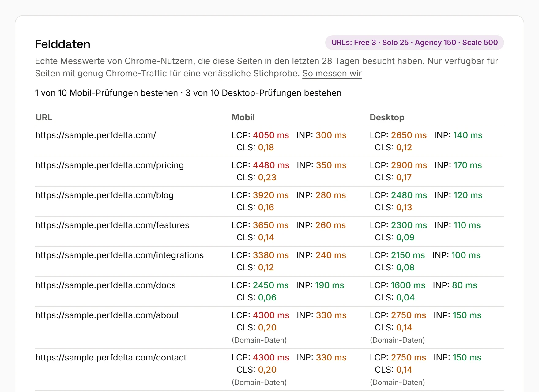Viewport: 539px width, 392px height.
Task: Click desktop LCP value 2650 ms
Action: tap(409, 135)
